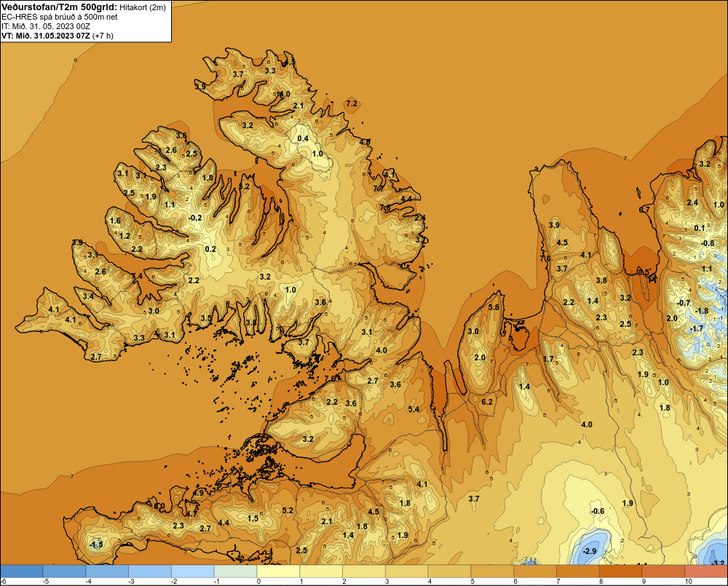Click the "-1.7" temperature value on the map
This screenshot has width=728, height=586.
[x=697, y=328]
